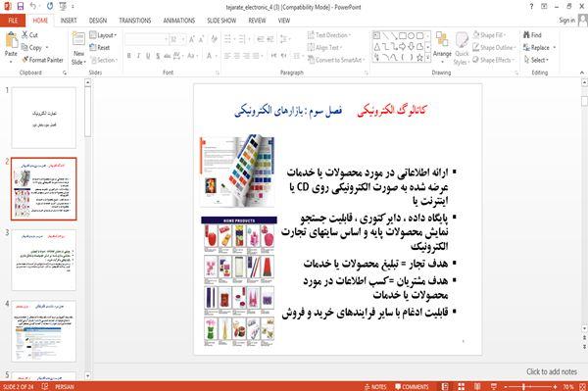
Task: Switch to the DESIGN tab
Action: coord(97,21)
